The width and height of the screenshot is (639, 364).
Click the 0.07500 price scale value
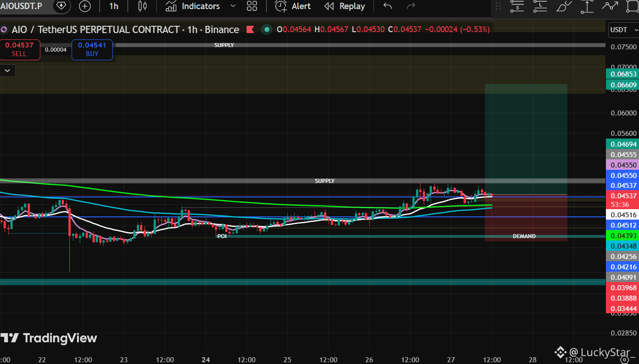click(x=624, y=47)
